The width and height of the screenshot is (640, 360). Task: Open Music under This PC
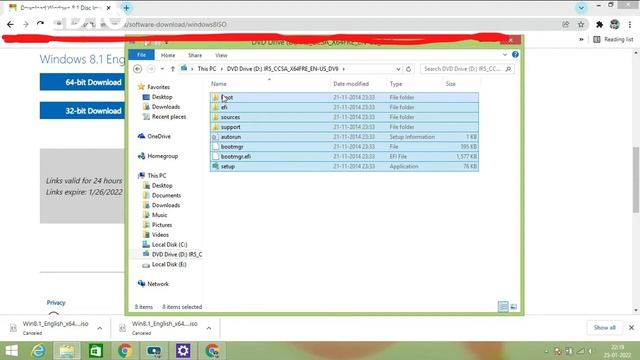(x=155, y=215)
